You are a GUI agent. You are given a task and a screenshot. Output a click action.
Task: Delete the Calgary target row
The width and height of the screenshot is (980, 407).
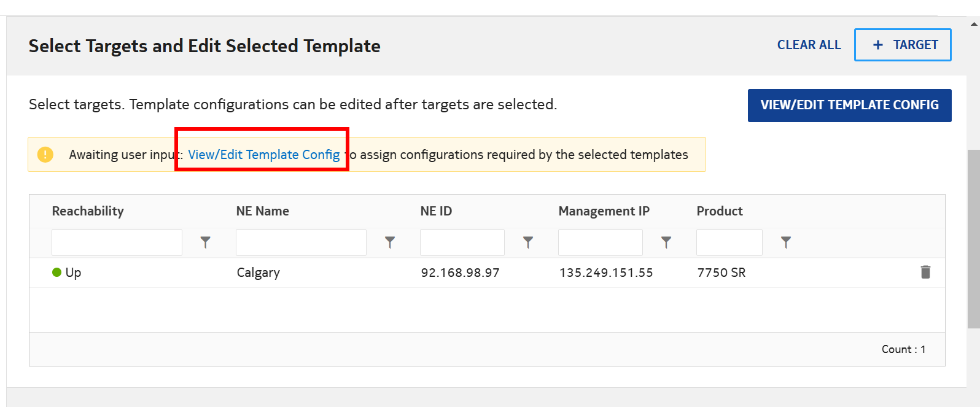[925, 272]
